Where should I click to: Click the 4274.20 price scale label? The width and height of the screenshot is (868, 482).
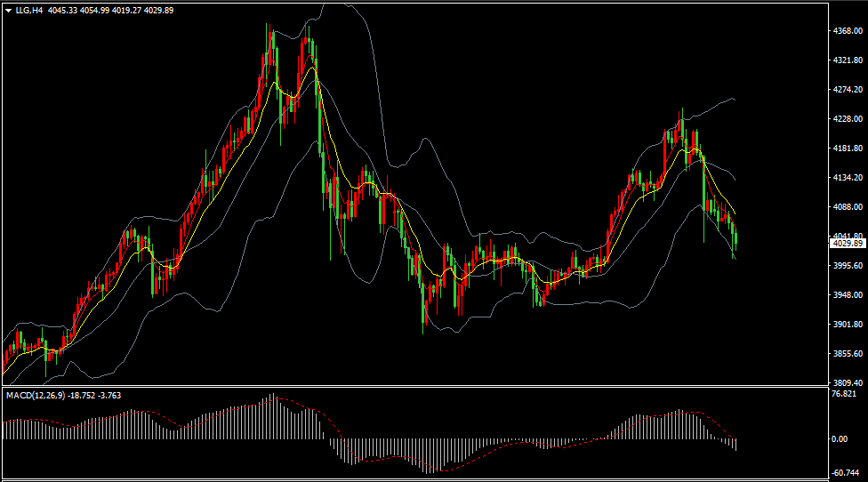pos(848,90)
